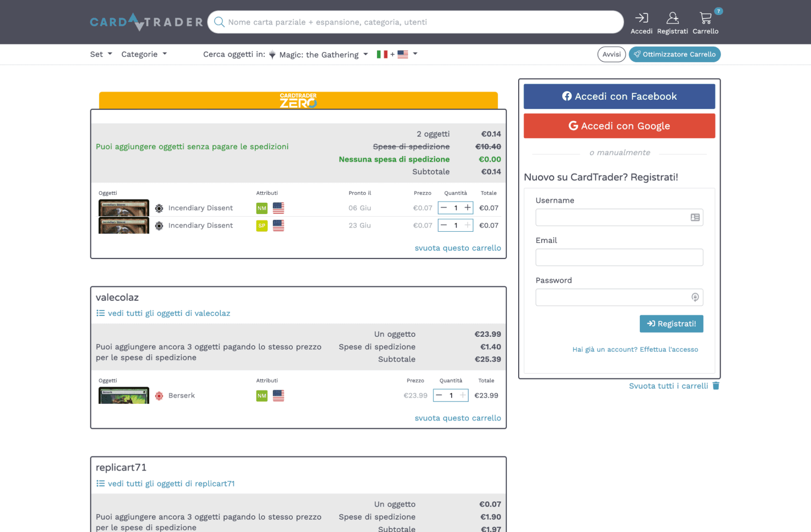Screen dimensions: 811x532
Task: Click the list icon beside valecolaz items link
Action: 100,313
